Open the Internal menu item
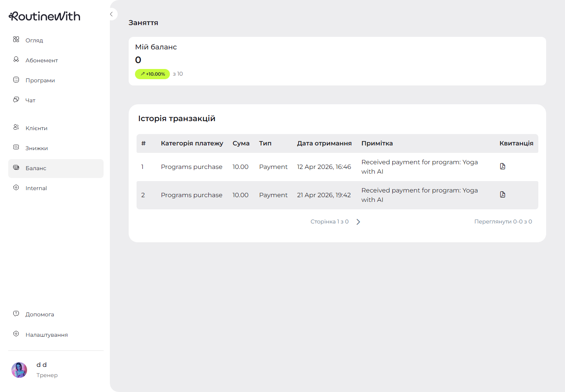 tap(36, 188)
